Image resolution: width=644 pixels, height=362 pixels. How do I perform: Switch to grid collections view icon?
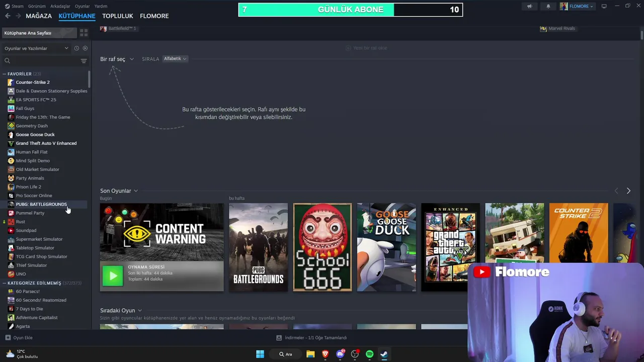click(84, 33)
